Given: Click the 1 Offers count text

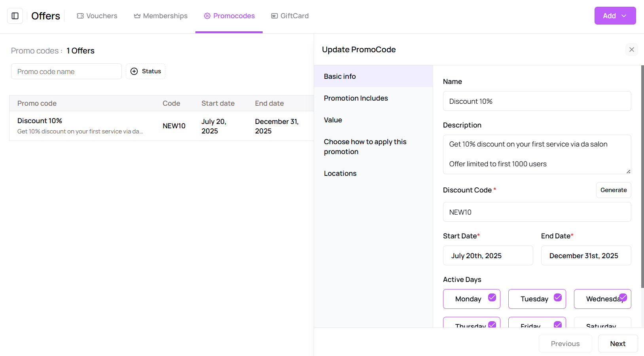Looking at the screenshot, I should [81, 51].
